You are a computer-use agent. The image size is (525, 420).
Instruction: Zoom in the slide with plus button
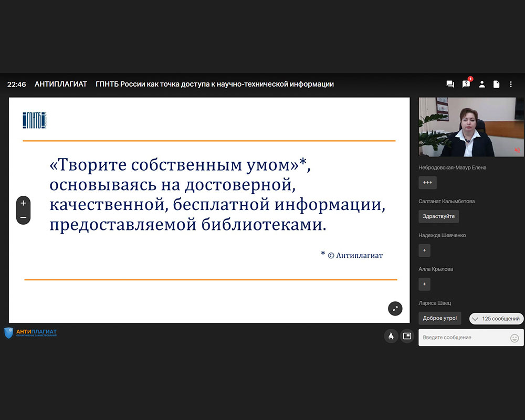click(x=24, y=203)
